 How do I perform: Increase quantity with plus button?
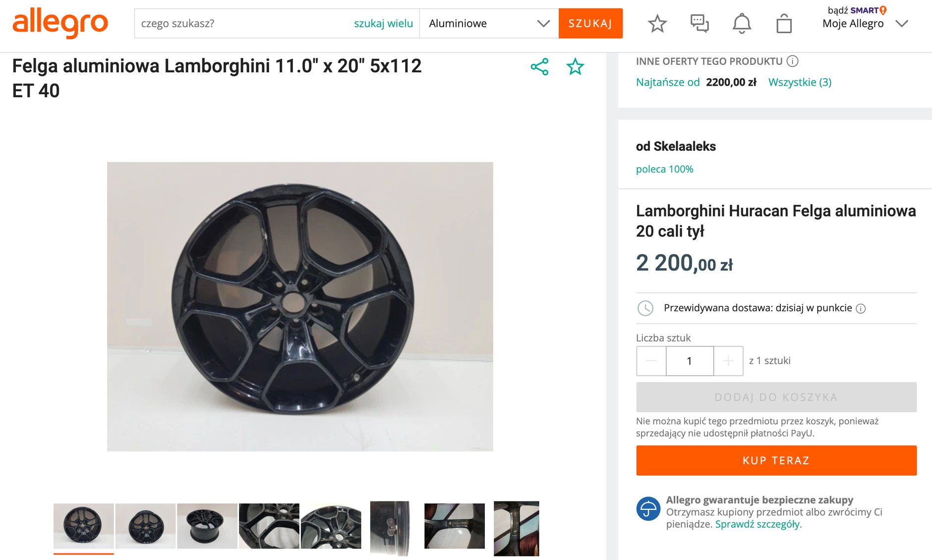(x=728, y=361)
